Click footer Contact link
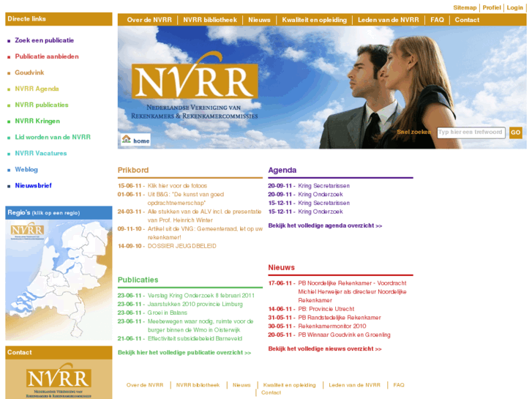This screenshot has height=399, width=532. 271,392
